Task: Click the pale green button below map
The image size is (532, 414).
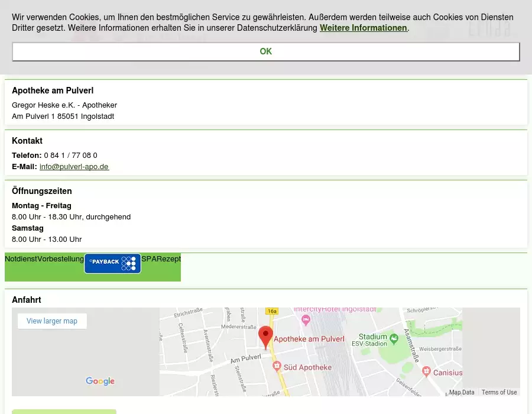Action: point(64,412)
